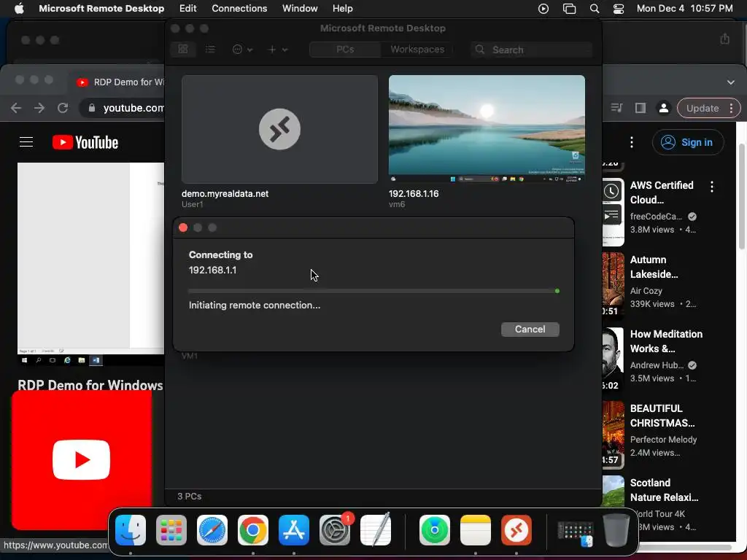Open Chrome media controls icon
This screenshot has width=747, height=560.
pos(616,108)
